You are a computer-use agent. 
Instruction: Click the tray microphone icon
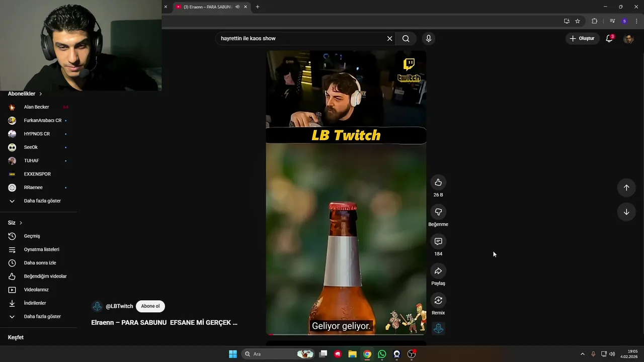click(x=593, y=354)
